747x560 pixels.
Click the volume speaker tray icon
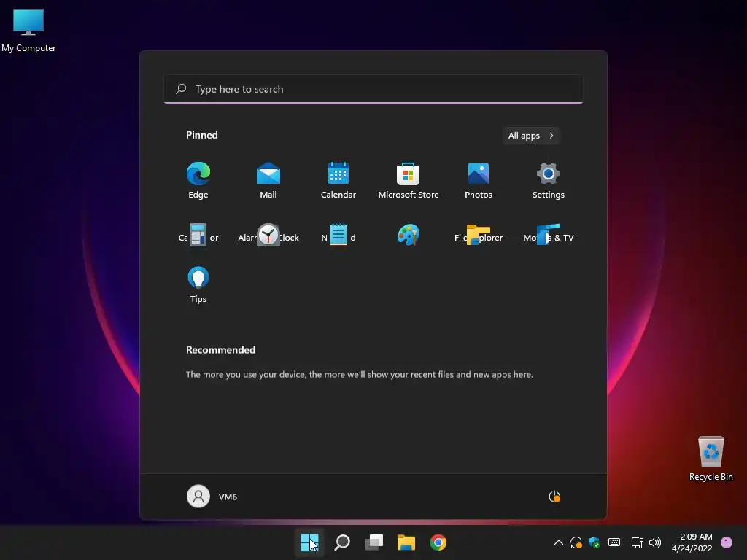pos(655,542)
